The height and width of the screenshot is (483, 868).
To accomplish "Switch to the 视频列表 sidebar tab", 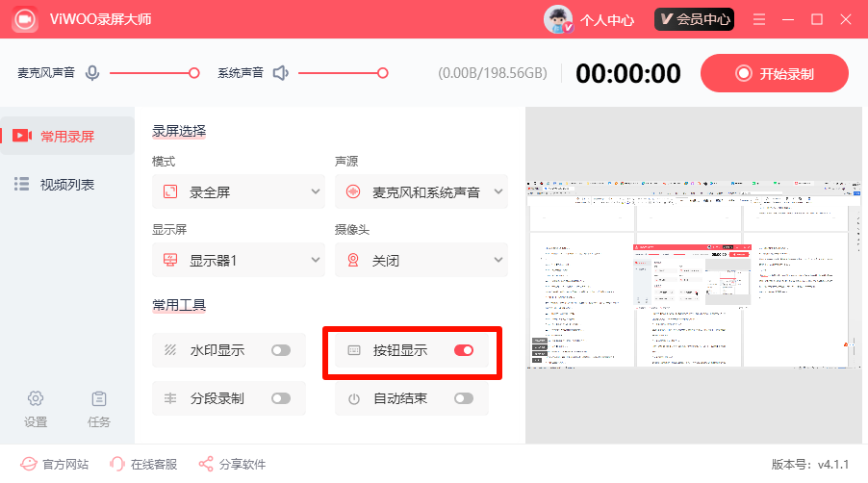I will click(x=67, y=184).
